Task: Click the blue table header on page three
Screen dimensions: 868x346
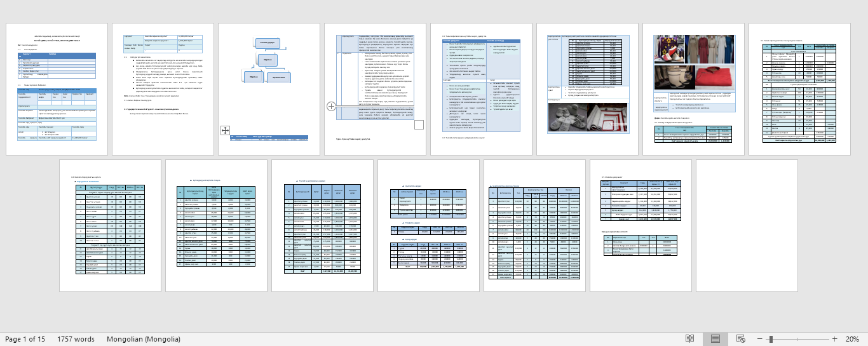Action: pyautogui.click(x=269, y=136)
